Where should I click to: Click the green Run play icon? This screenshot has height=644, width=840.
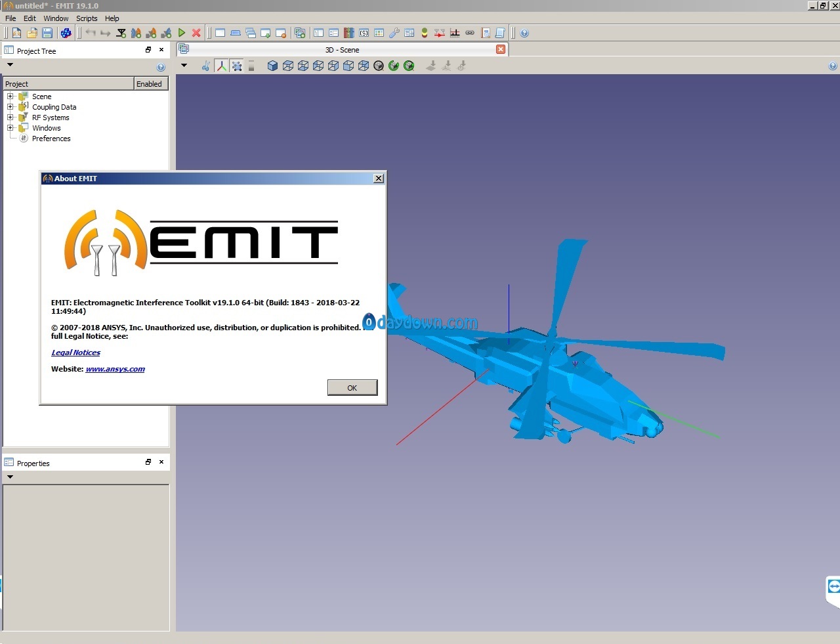tap(182, 33)
